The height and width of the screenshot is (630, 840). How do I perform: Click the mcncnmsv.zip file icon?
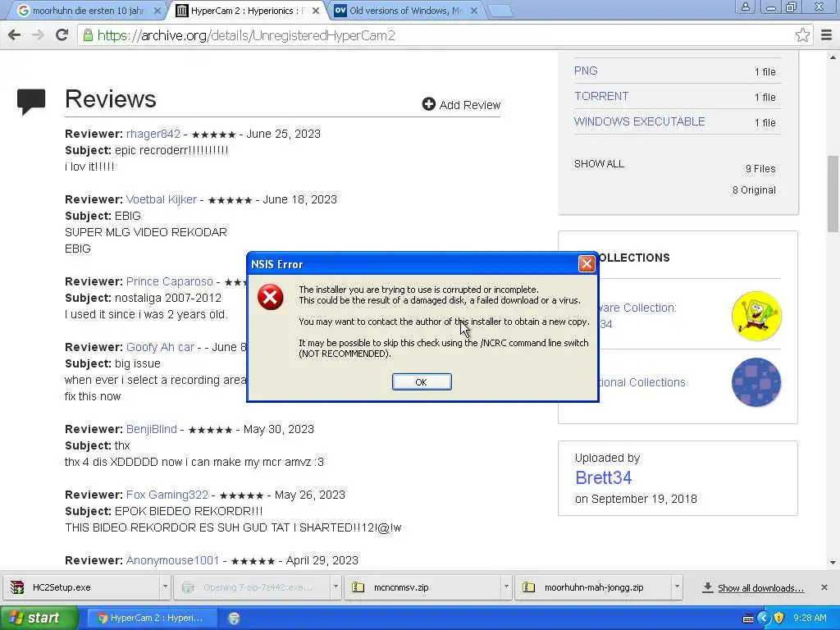(358, 587)
